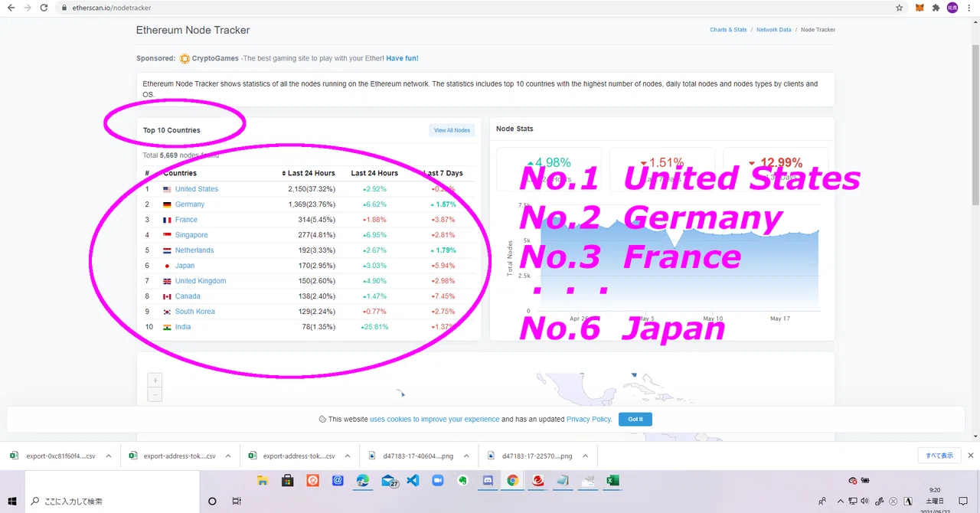Show hidden system tray icons
980x513 pixels.
point(841,502)
